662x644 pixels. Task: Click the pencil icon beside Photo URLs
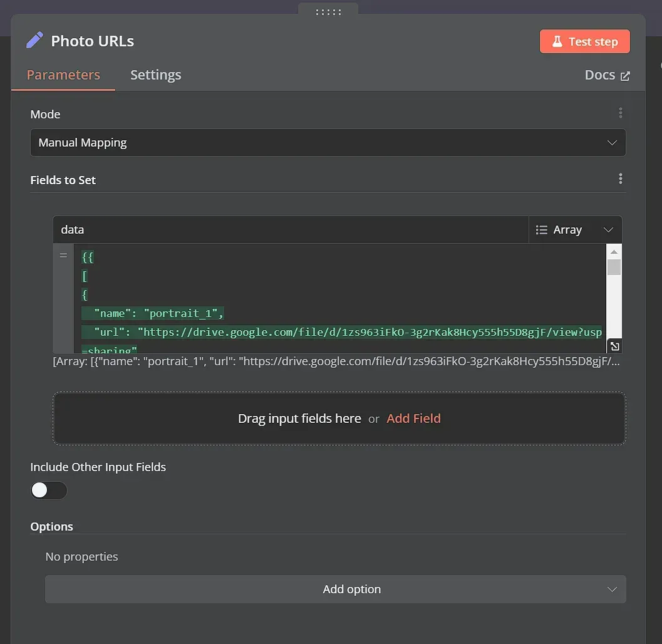pyautogui.click(x=34, y=39)
